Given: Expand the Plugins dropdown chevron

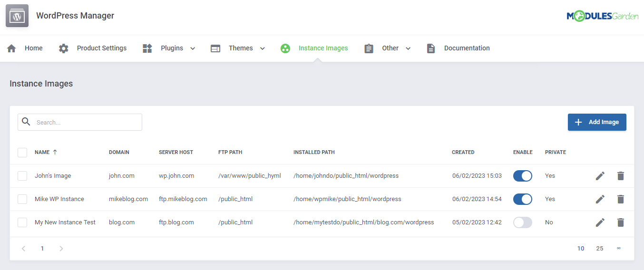Looking at the screenshot, I should click(x=193, y=48).
